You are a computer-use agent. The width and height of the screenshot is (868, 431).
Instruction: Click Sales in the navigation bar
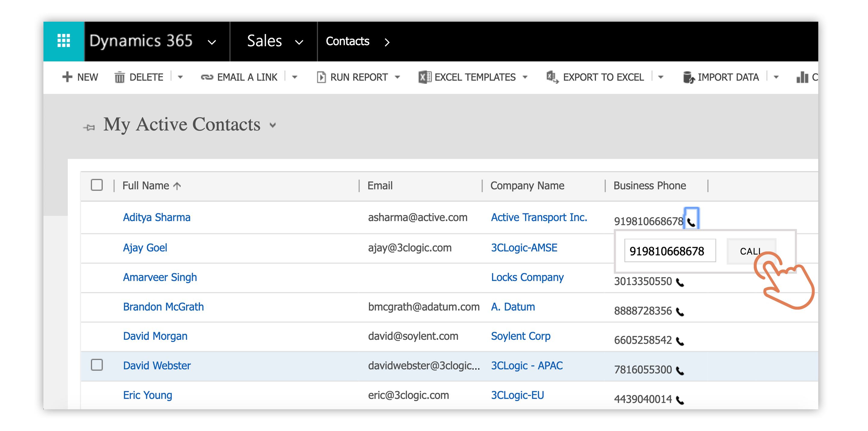click(265, 41)
